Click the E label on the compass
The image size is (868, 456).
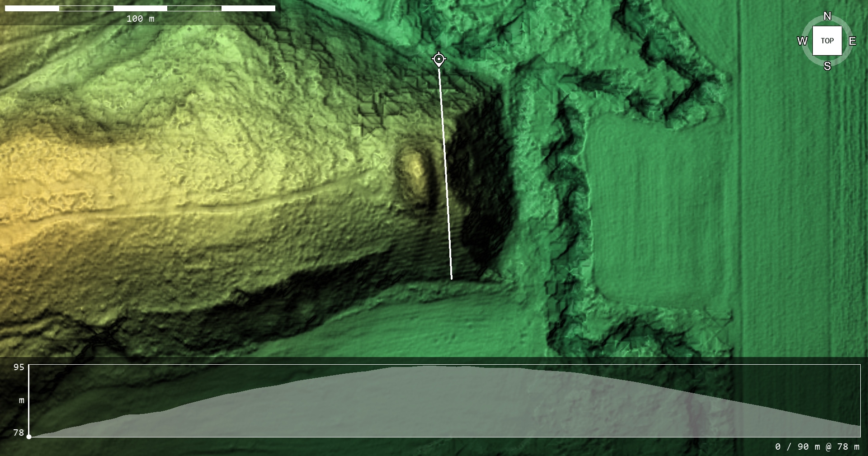852,41
